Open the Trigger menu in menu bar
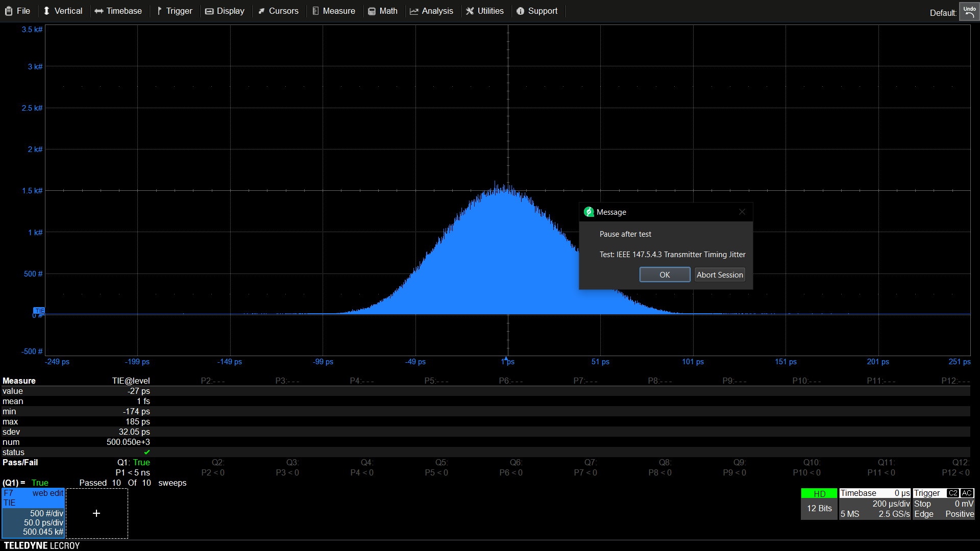 [175, 11]
